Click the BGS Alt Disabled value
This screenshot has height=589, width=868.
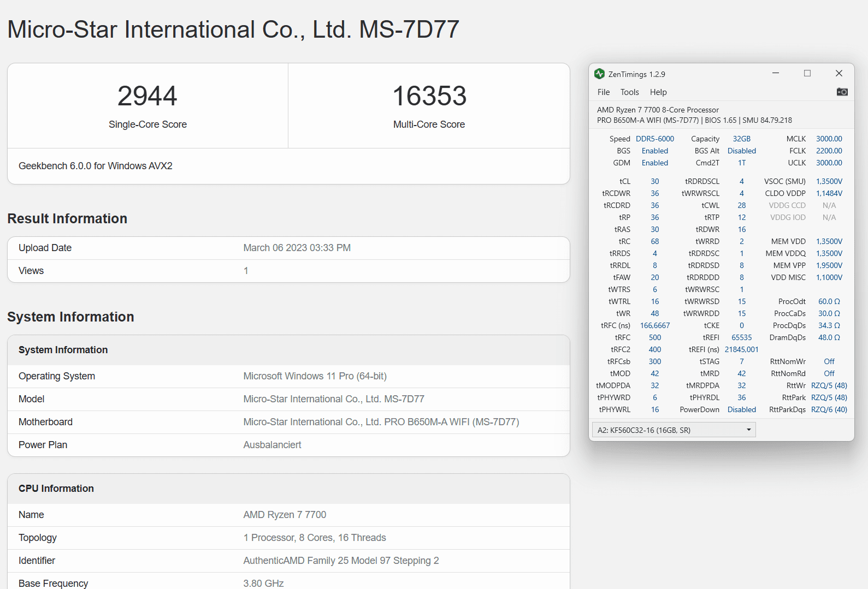[742, 151]
